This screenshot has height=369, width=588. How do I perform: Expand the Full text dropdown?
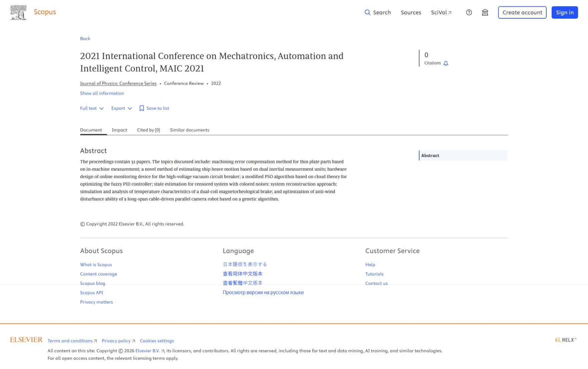pos(92,108)
